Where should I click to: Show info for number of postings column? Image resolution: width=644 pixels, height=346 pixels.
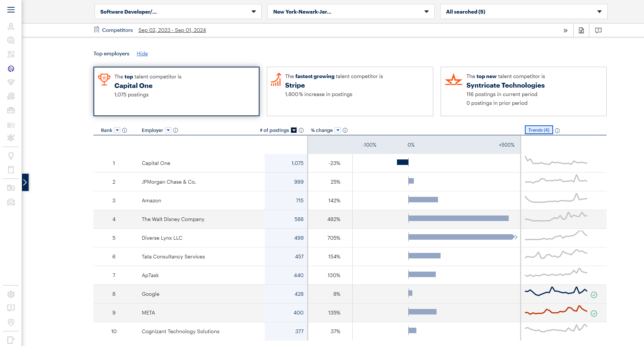pos(301,130)
